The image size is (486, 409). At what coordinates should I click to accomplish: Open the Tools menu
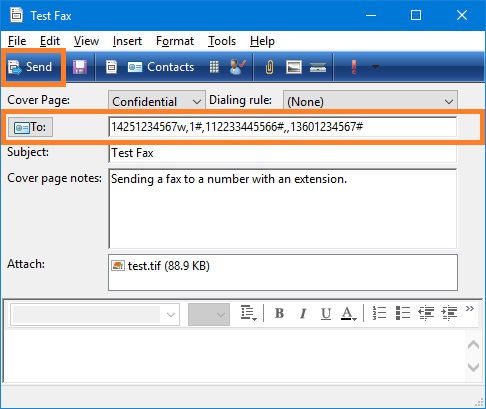point(222,41)
